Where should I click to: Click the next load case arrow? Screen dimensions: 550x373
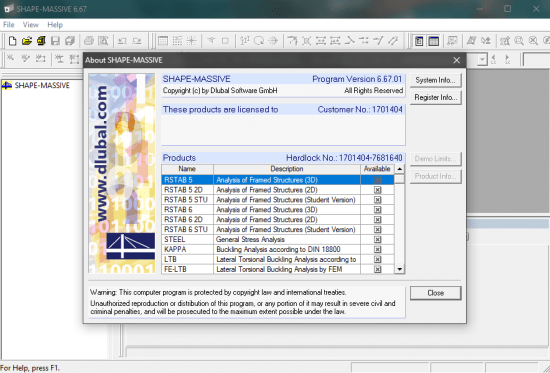[x=508, y=59]
